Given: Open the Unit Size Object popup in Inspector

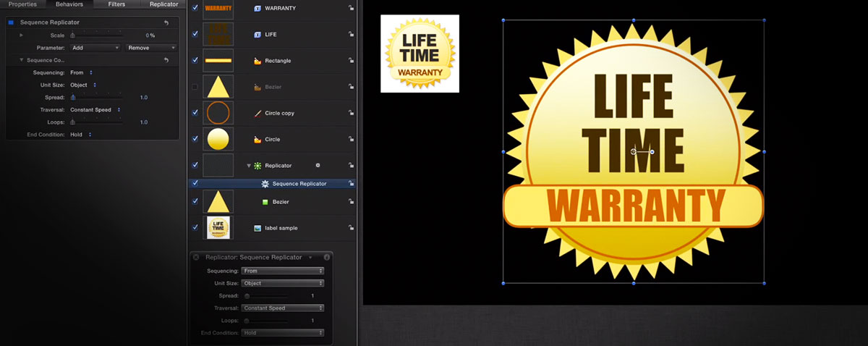Looking at the screenshot, I should point(84,85).
